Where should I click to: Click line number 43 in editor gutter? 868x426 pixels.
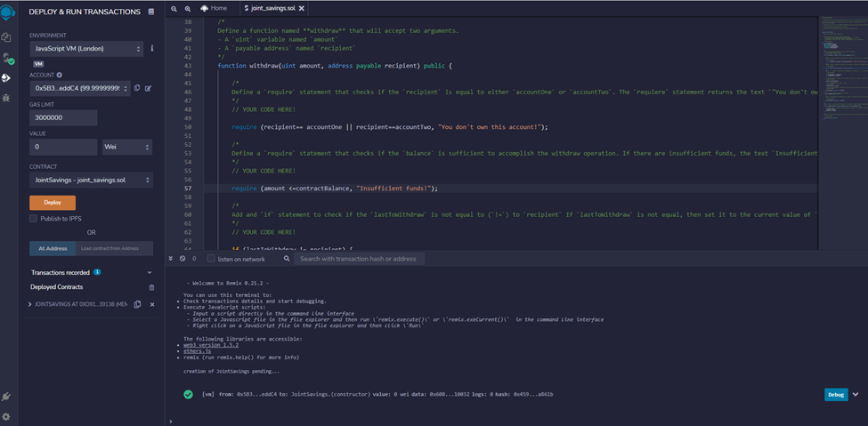point(188,66)
